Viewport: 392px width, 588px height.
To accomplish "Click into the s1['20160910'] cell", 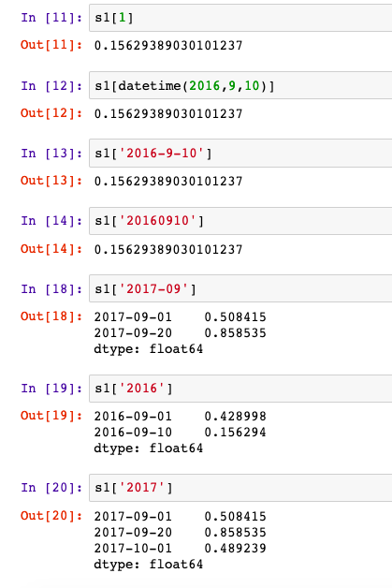I will coord(240,221).
